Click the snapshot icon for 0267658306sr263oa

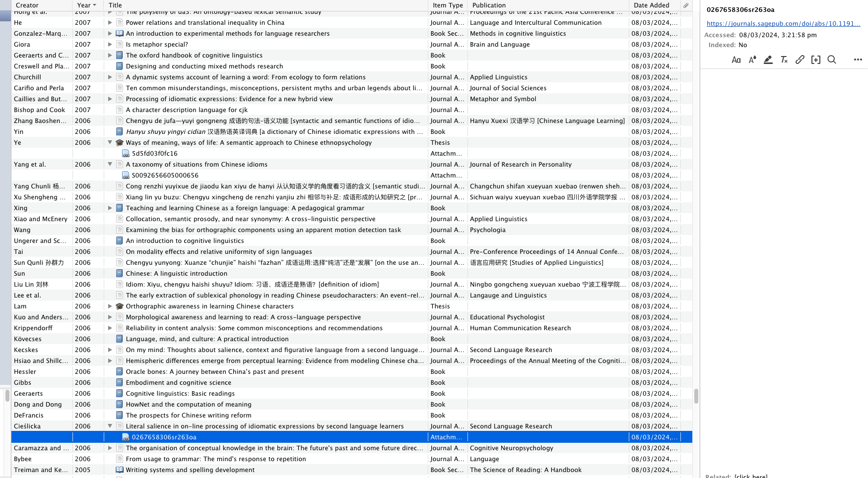(x=126, y=437)
